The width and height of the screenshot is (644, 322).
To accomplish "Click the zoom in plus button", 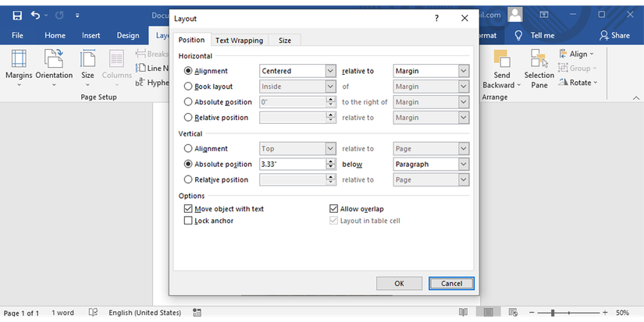I will click(604, 313).
